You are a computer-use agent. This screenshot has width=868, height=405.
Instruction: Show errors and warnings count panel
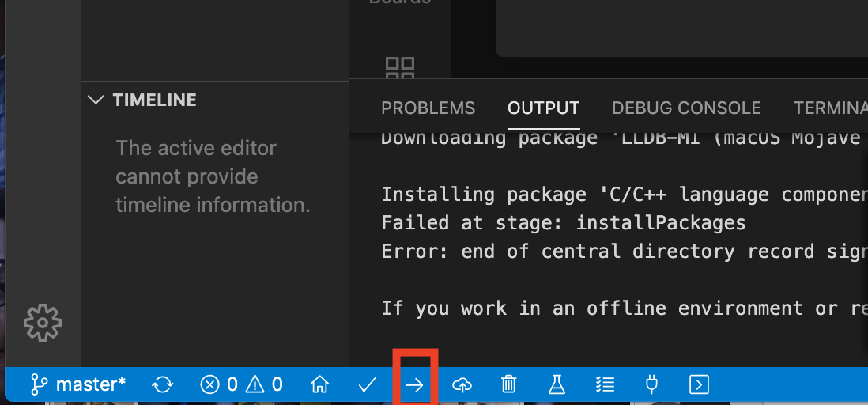(241, 384)
